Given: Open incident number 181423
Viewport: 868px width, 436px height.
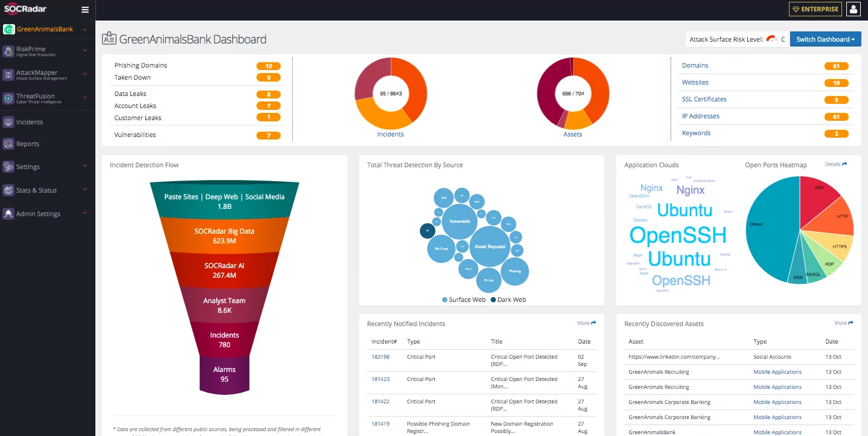Looking at the screenshot, I should [380, 379].
